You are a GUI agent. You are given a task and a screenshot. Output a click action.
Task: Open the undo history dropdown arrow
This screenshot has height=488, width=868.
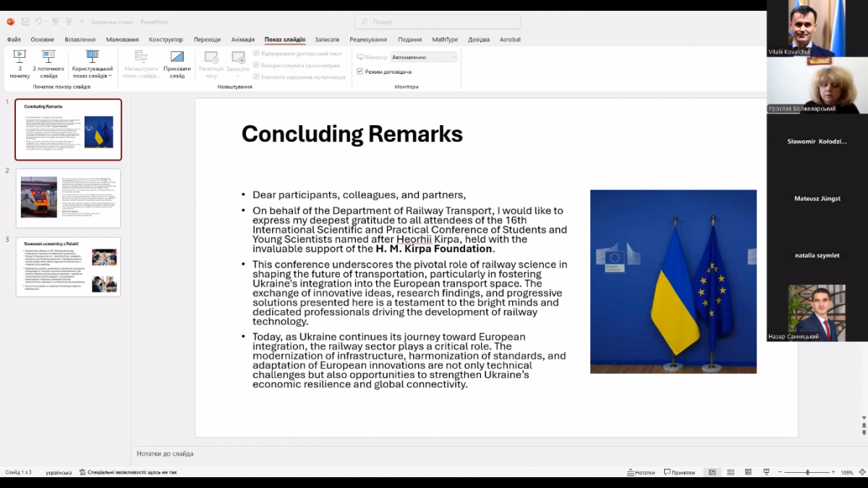pyautogui.click(x=46, y=22)
